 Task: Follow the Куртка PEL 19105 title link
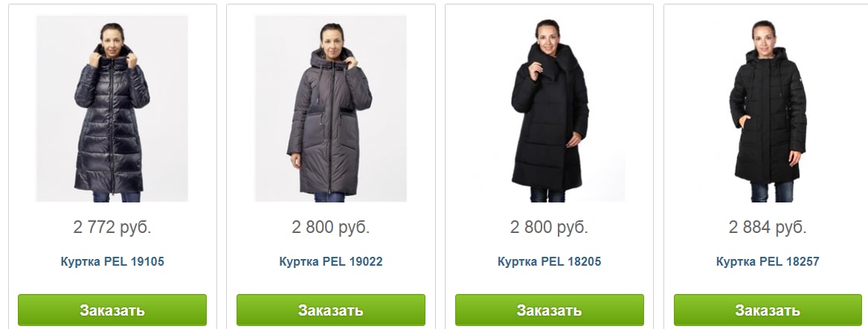(112, 261)
